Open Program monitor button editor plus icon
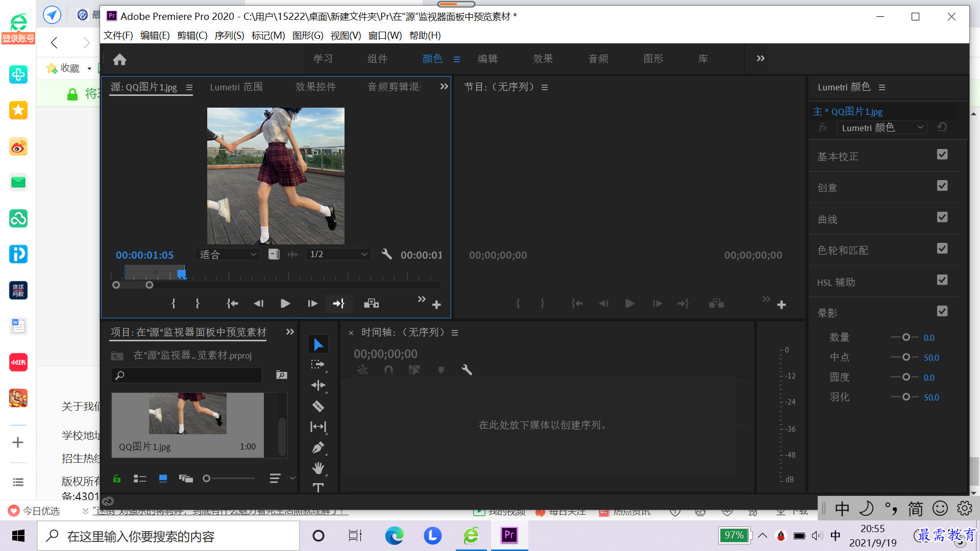This screenshot has width=980, height=551. (x=781, y=305)
